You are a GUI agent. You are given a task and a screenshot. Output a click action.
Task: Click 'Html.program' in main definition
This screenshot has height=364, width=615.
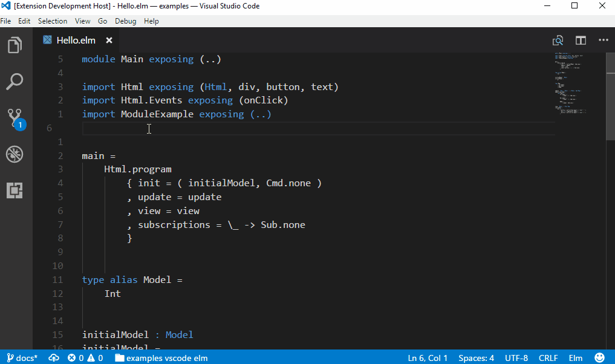click(x=138, y=169)
